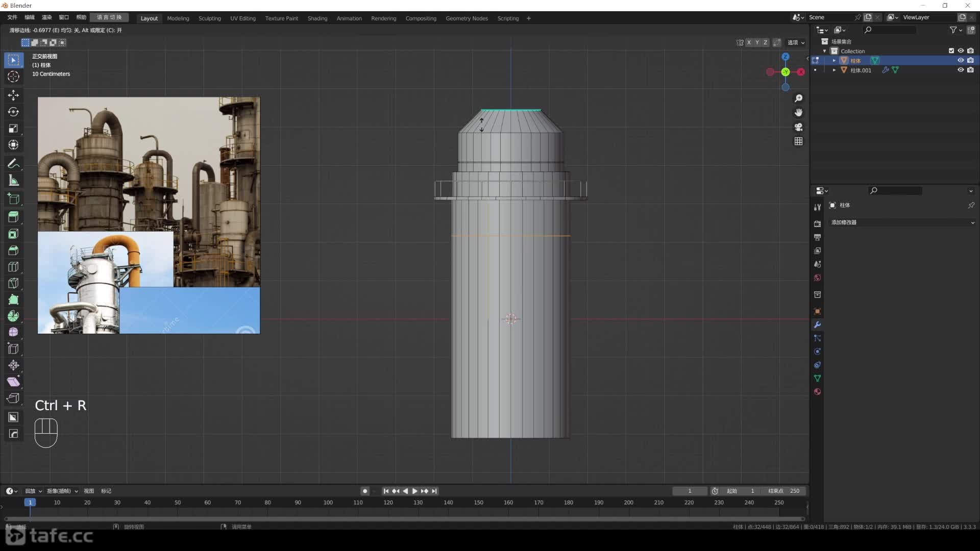The image size is (980, 551).
Task: Open the 文件 file menu
Action: click(12, 17)
